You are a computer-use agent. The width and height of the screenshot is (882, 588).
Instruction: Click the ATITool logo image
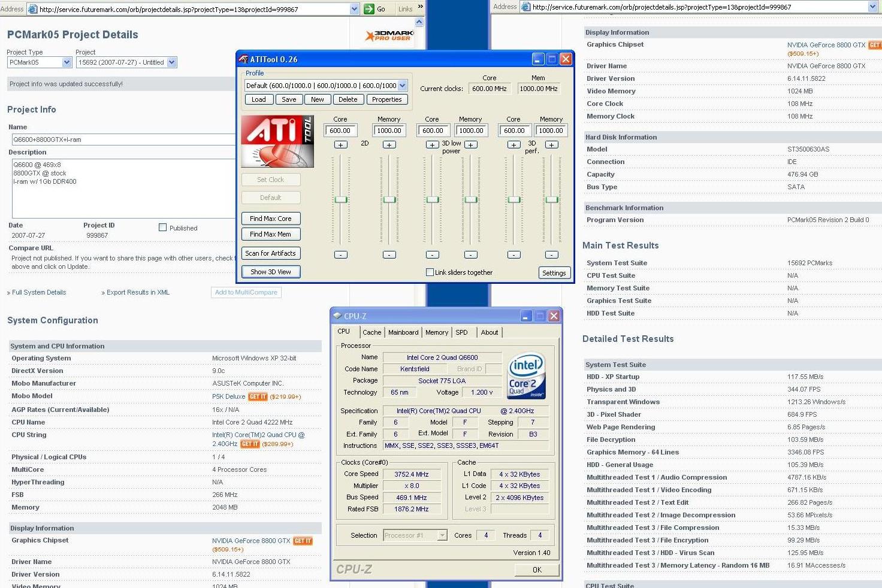coord(277,141)
